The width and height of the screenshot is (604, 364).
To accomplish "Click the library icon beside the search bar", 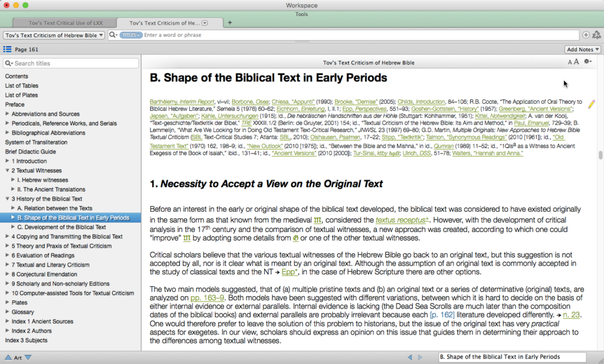I will coord(596,35).
